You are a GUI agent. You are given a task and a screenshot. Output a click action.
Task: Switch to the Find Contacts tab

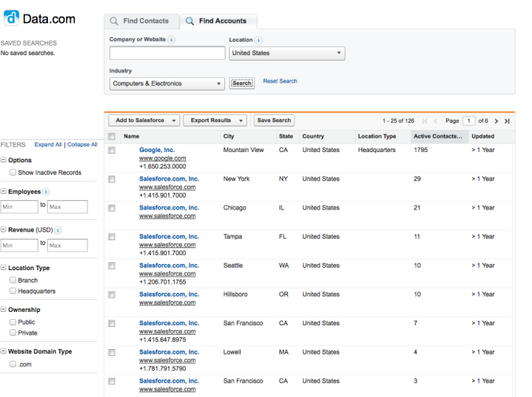point(142,21)
